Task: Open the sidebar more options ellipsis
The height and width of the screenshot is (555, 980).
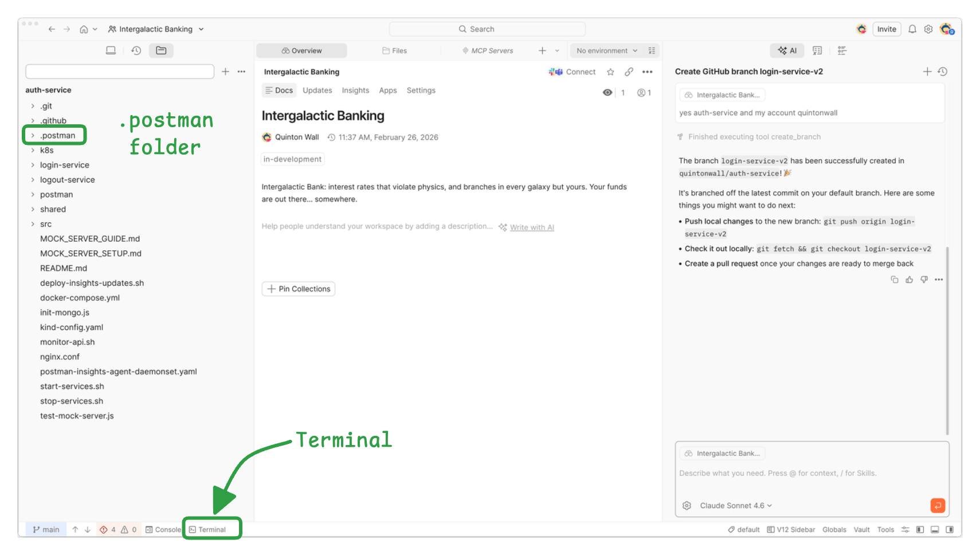Action: point(241,72)
